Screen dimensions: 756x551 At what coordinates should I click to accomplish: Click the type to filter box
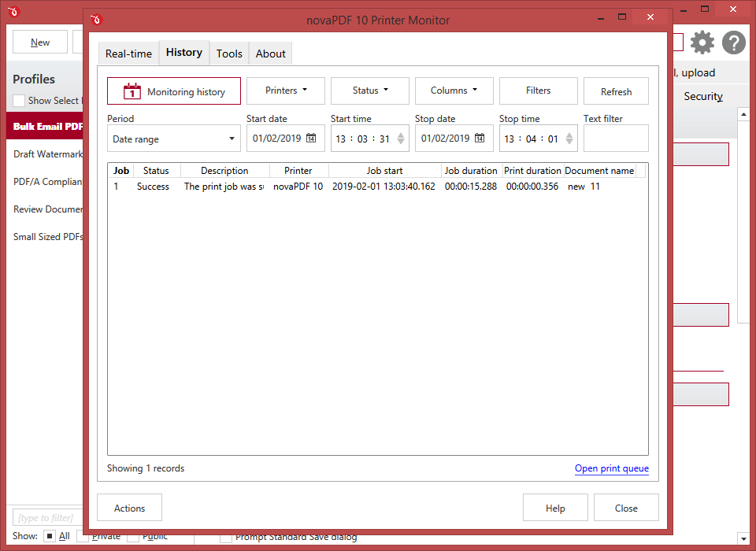pyautogui.click(x=47, y=518)
